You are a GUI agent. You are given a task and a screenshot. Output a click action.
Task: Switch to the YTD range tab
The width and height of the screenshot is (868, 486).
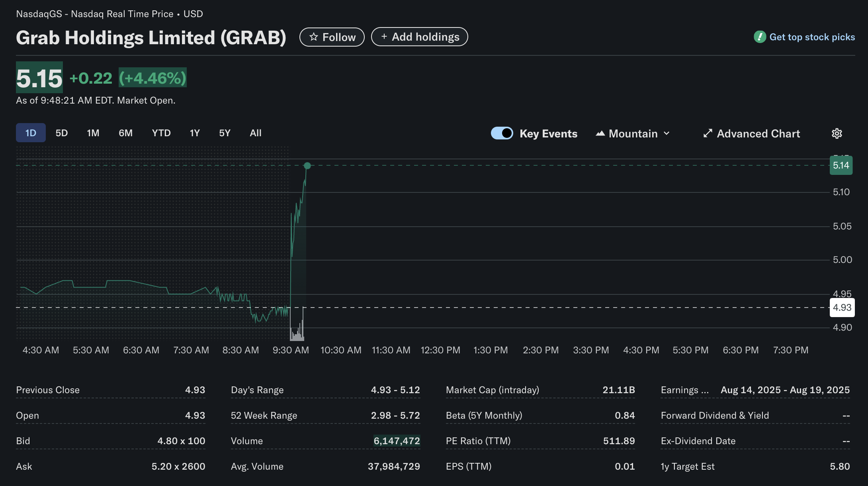[x=161, y=133]
